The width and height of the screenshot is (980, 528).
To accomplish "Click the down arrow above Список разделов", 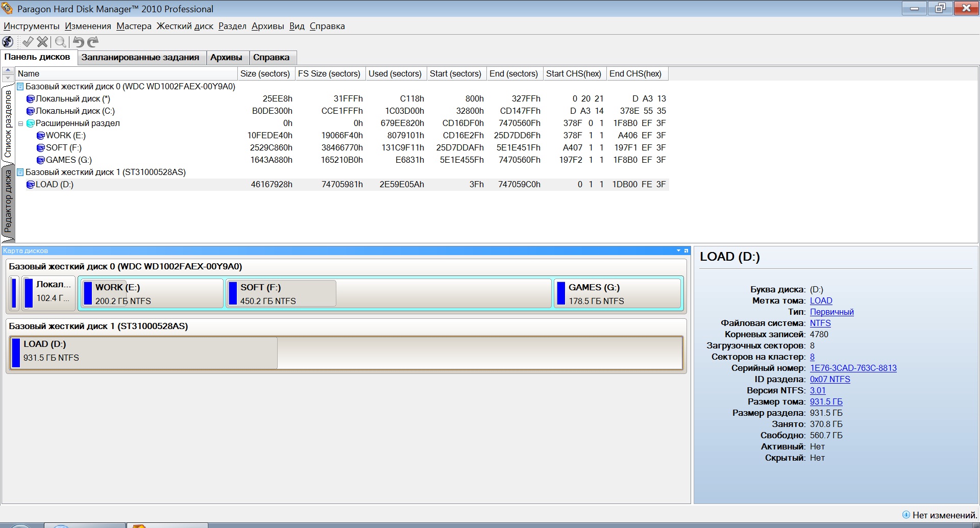I will pyautogui.click(x=8, y=78).
